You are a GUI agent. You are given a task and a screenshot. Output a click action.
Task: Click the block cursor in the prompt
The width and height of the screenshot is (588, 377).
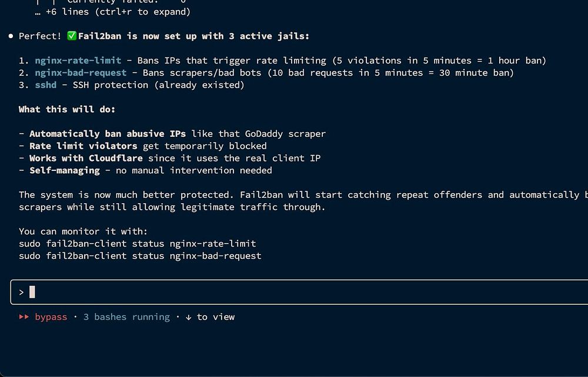coord(32,292)
